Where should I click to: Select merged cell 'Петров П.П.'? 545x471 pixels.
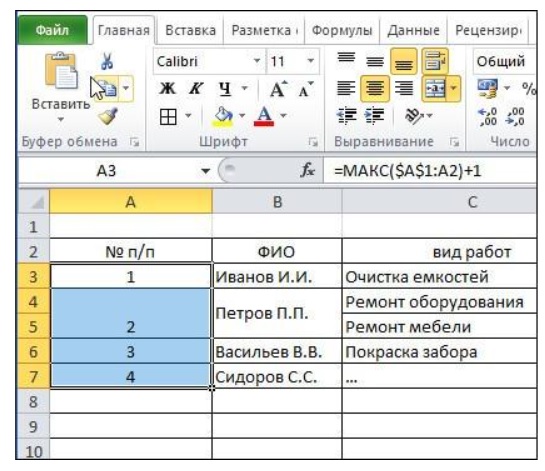[x=277, y=314]
